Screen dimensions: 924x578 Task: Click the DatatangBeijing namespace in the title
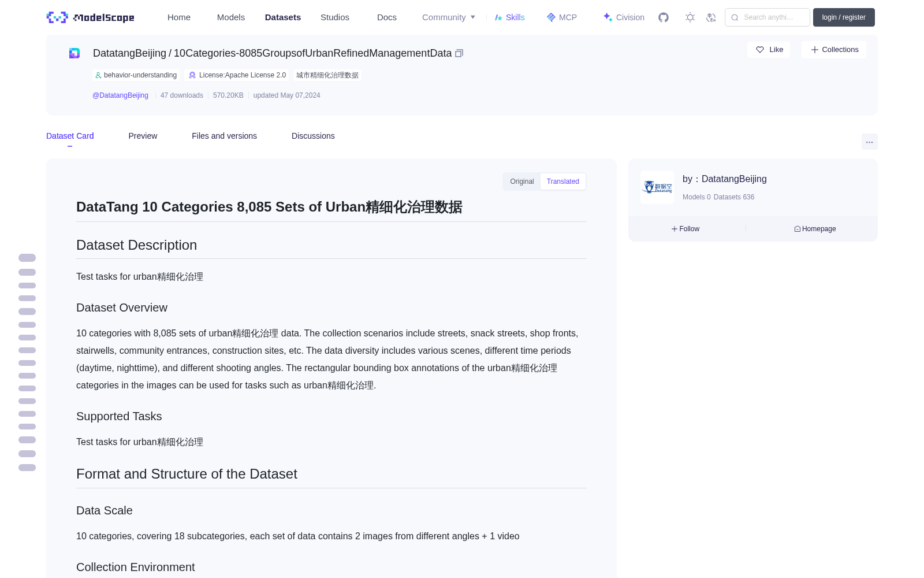click(x=129, y=53)
